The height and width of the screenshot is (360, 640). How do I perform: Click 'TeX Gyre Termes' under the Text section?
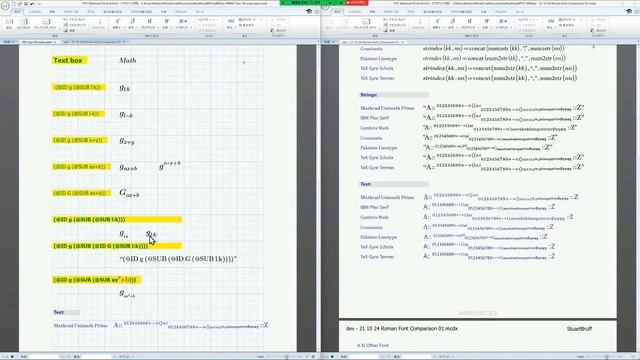click(377, 257)
